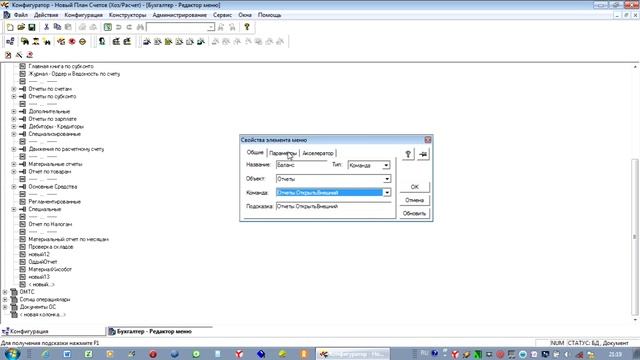Click the Configurator task on the taskbar

click(353, 354)
